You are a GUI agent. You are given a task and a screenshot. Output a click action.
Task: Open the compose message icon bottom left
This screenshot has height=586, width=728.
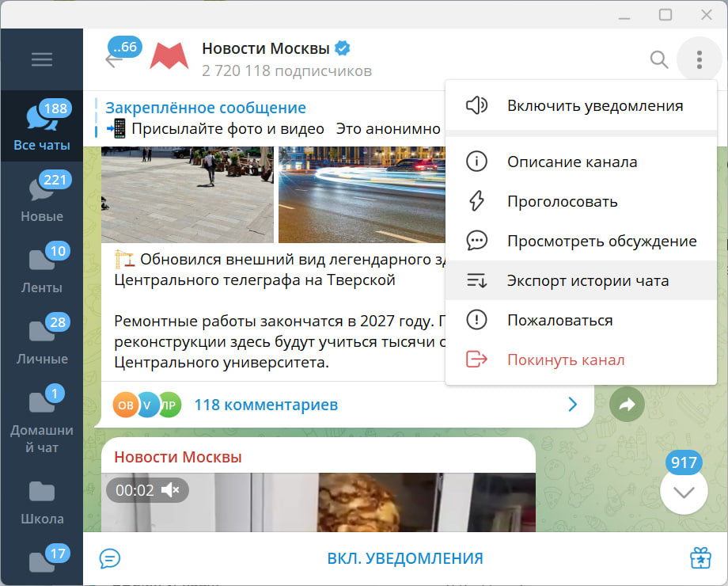110,558
